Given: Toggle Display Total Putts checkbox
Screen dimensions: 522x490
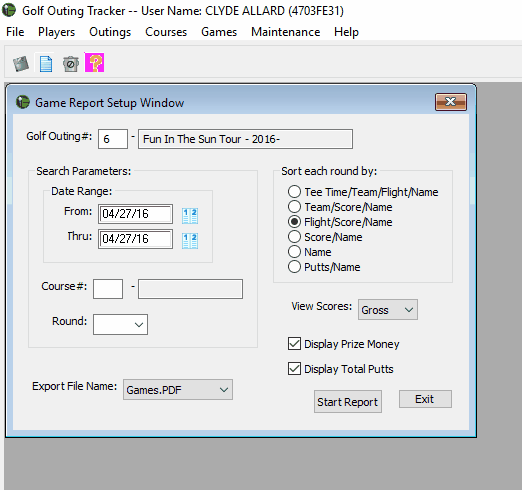Looking at the screenshot, I should pos(294,369).
